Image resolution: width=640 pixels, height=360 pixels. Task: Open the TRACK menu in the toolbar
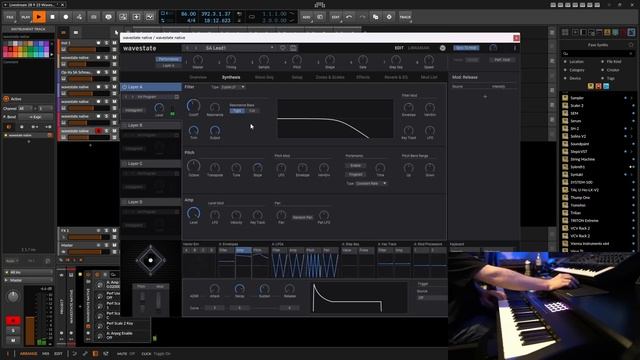coord(405,17)
